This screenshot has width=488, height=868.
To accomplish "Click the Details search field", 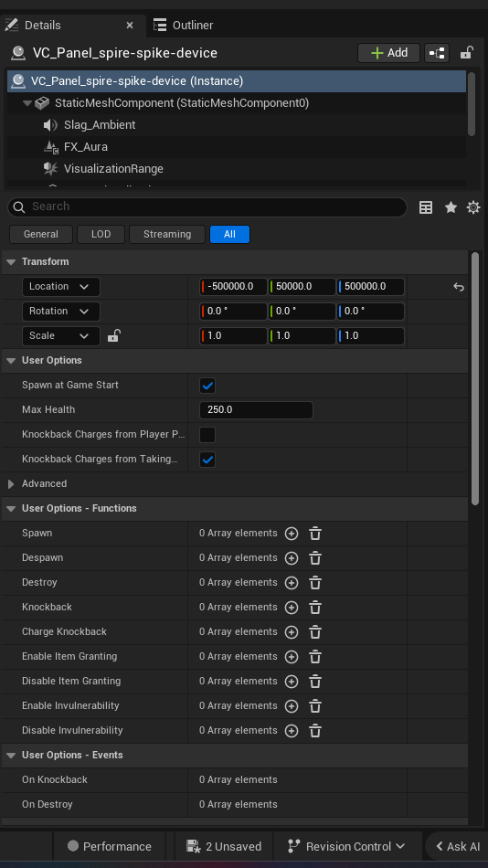I will pos(207,207).
